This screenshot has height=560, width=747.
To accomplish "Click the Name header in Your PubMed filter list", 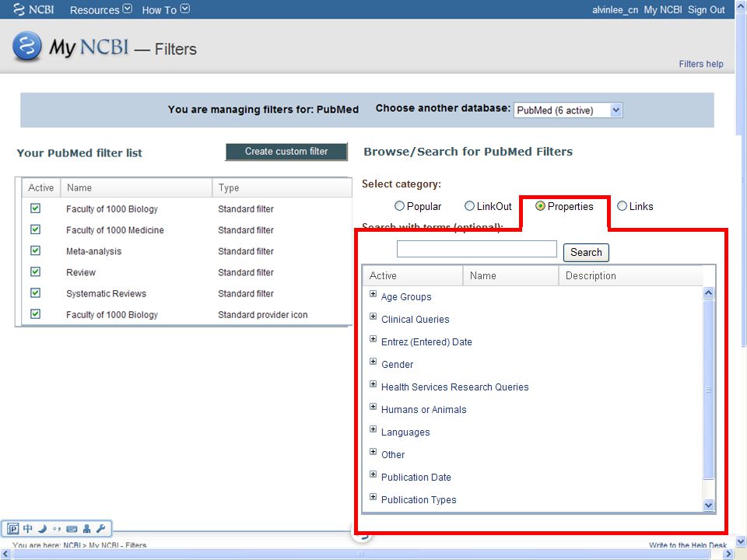I will click(136, 187).
